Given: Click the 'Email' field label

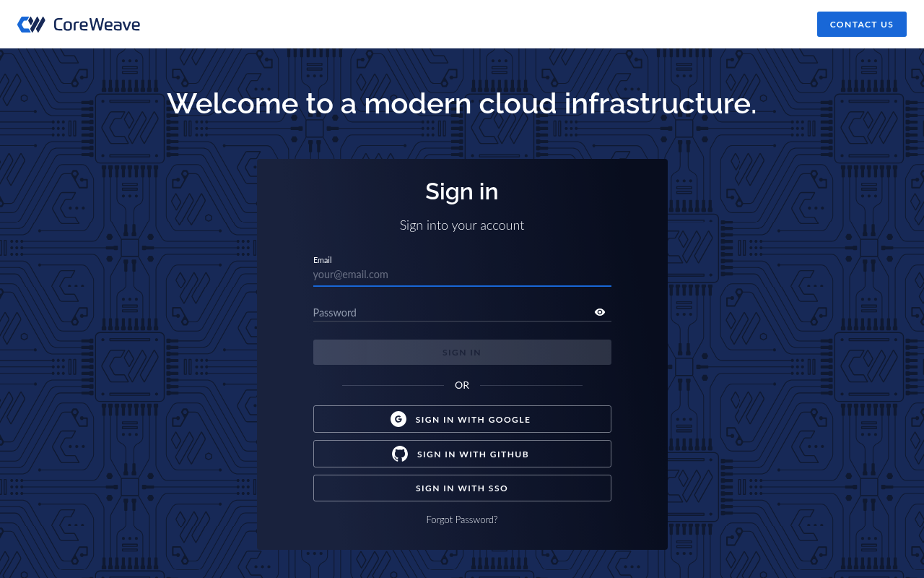Looking at the screenshot, I should click(323, 260).
